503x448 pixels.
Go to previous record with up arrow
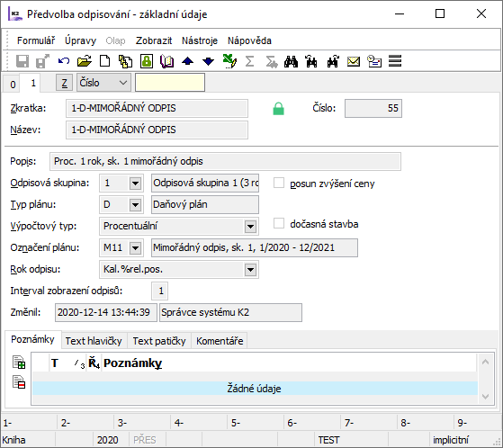pyautogui.click(x=188, y=60)
